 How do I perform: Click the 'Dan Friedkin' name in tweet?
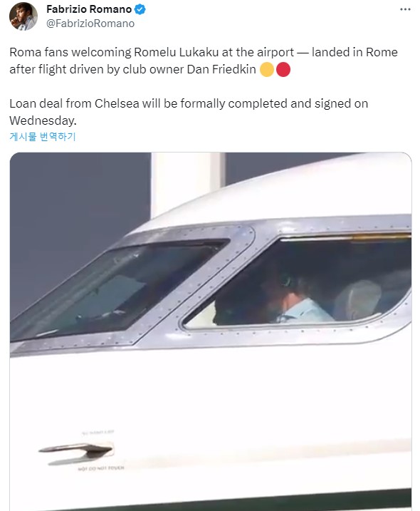click(x=221, y=69)
